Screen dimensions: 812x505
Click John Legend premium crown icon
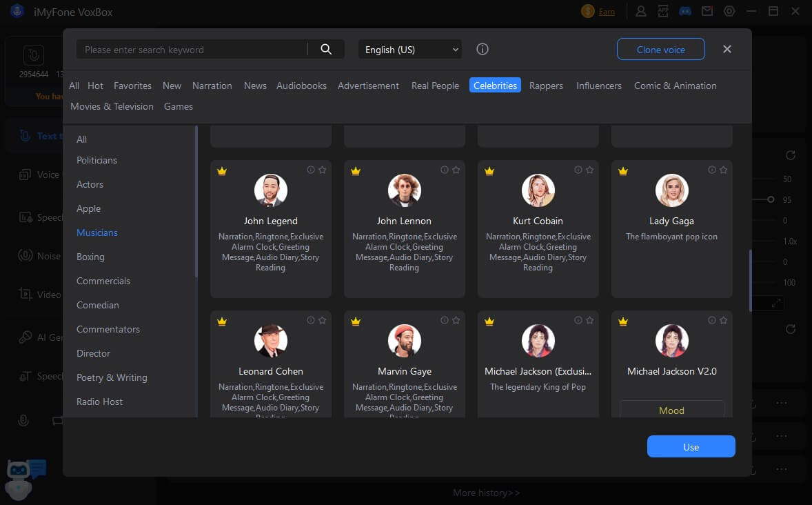(222, 171)
